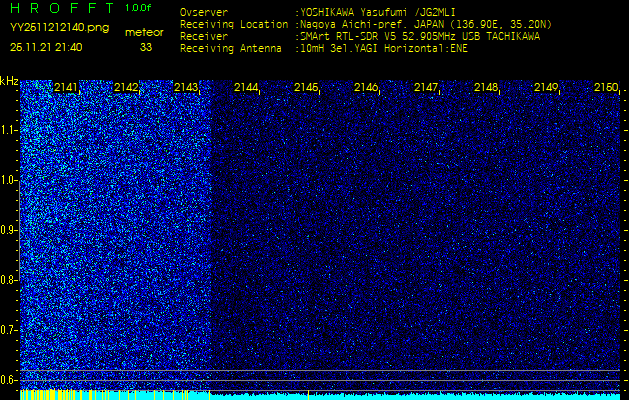Click the HROFFT title text

point(62,8)
